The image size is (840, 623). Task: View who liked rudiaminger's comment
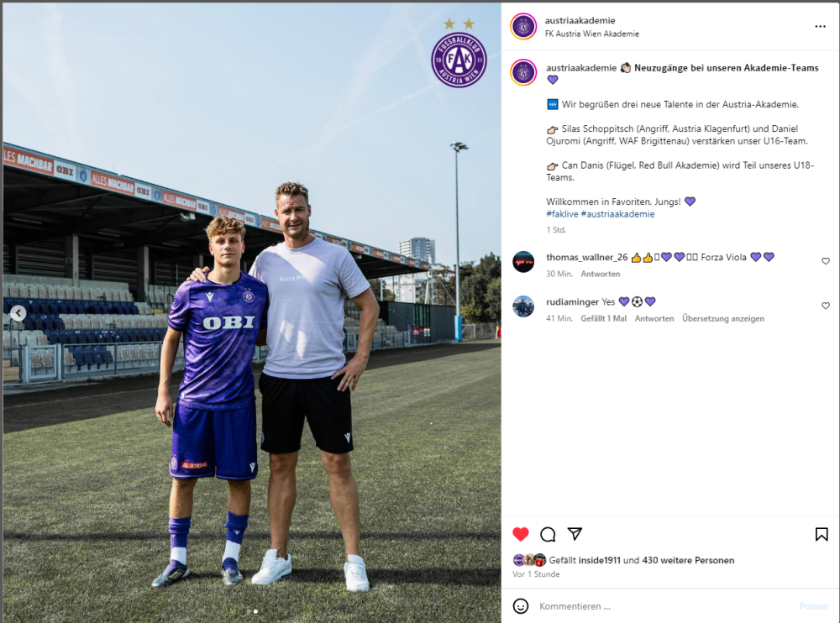point(603,318)
